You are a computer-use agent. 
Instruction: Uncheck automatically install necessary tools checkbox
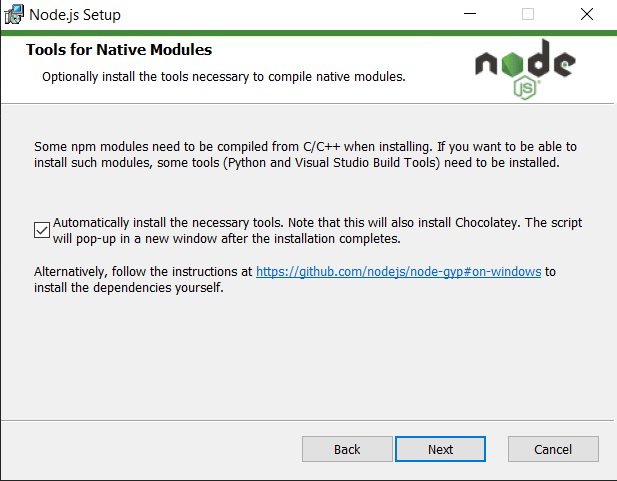pos(42,230)
